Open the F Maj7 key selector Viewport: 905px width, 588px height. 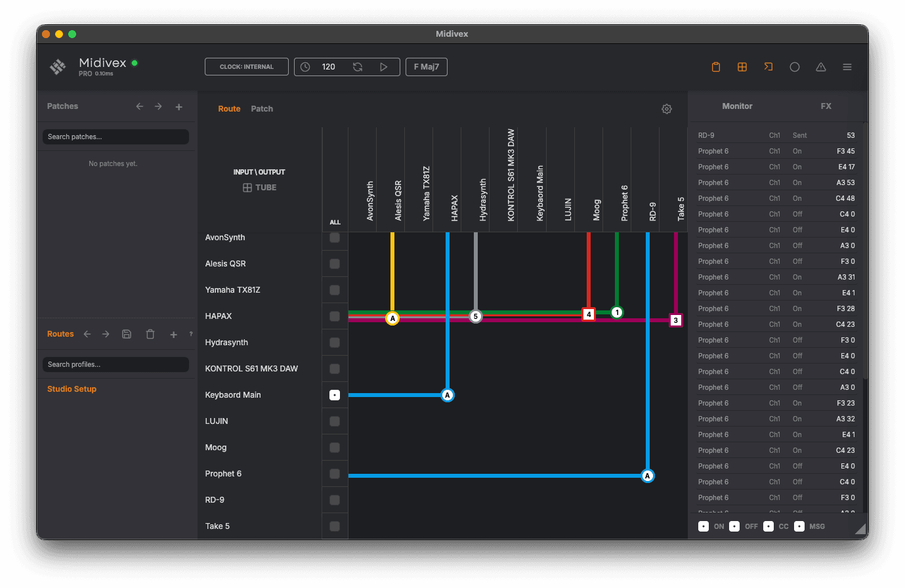(x=426, y=66)
